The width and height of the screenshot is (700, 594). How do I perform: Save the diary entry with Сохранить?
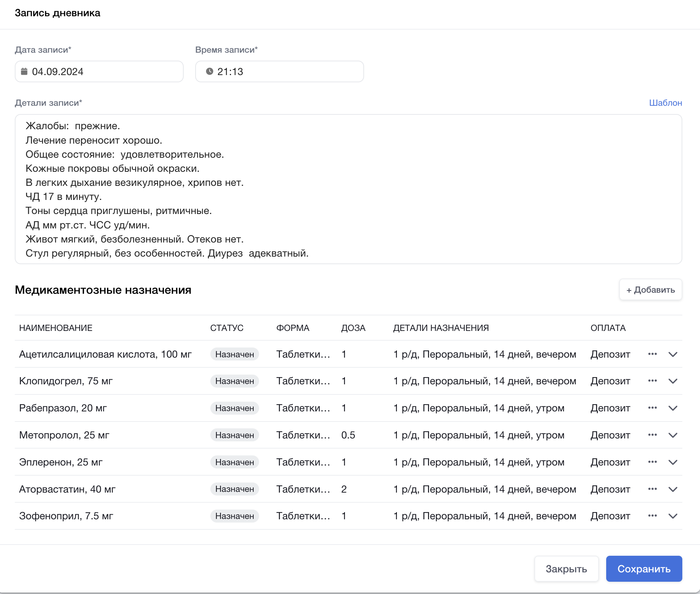[x=644, y=569]
